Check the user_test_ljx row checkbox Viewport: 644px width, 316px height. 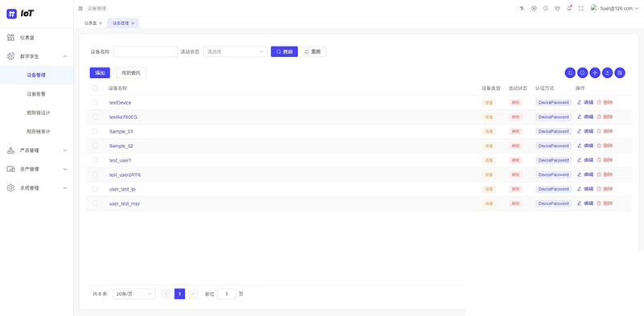coord(95,189)
